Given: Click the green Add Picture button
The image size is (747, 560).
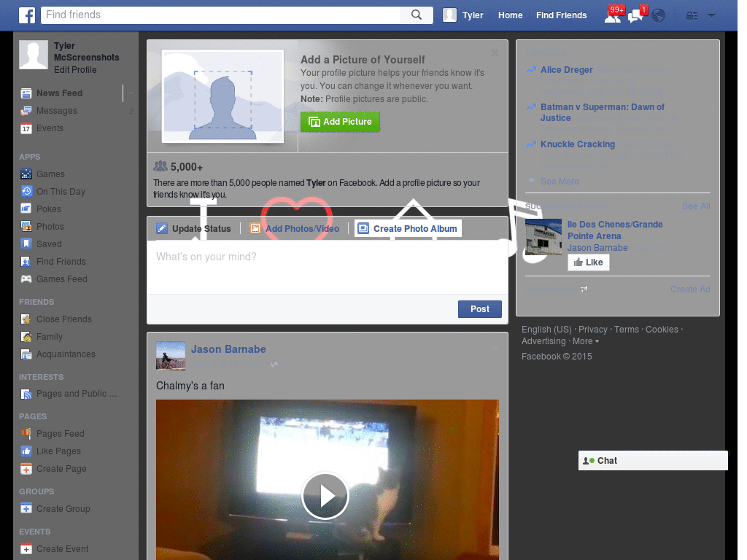Looking at the screenshot, I should (340, 122).
